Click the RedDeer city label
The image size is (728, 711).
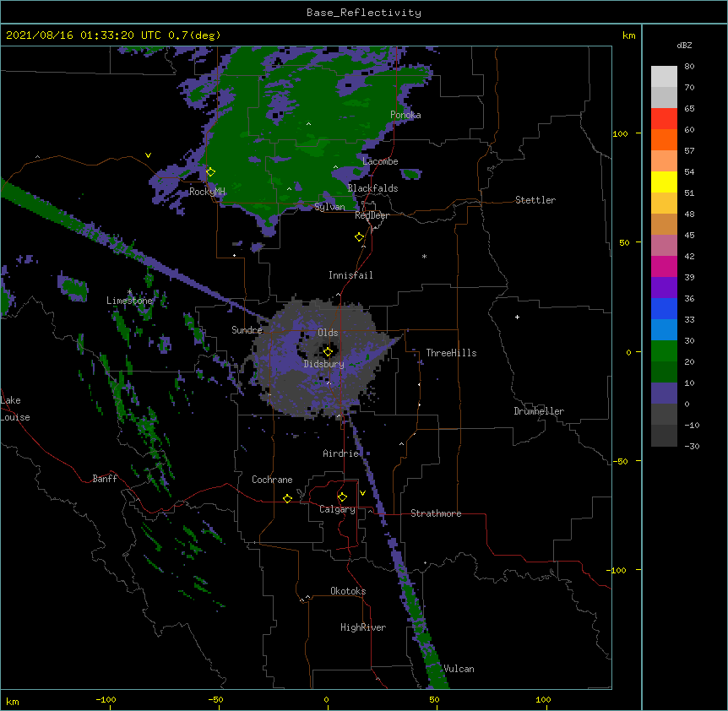tap(372, 215)
